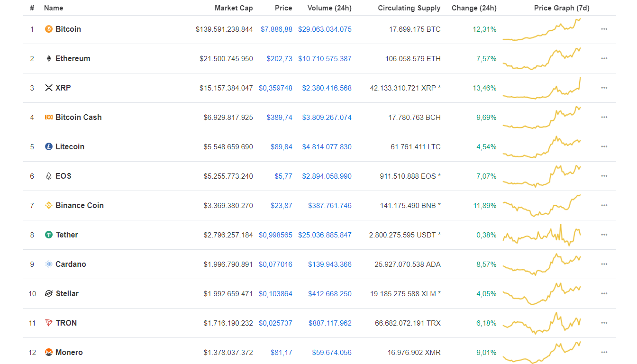
Task: Open the Ethereum name link
Action: tap(73, 59)
